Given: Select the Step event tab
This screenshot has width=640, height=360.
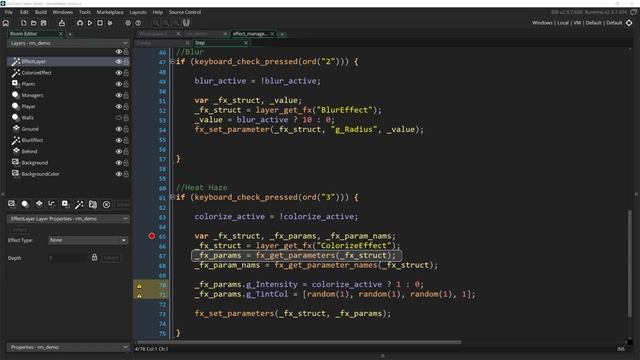Looking at the screenshot, I should click(x=220, y=43).
